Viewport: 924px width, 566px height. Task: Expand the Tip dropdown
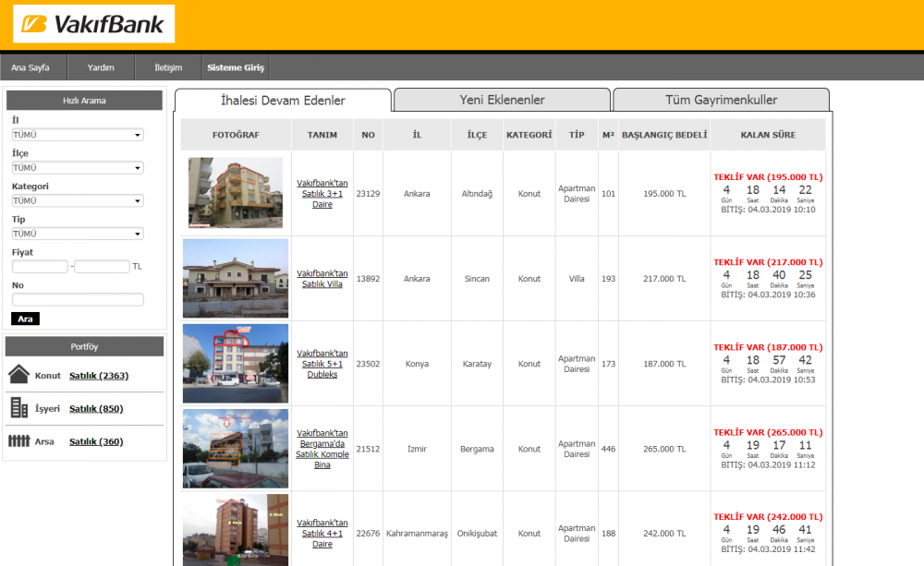point(78,234)
